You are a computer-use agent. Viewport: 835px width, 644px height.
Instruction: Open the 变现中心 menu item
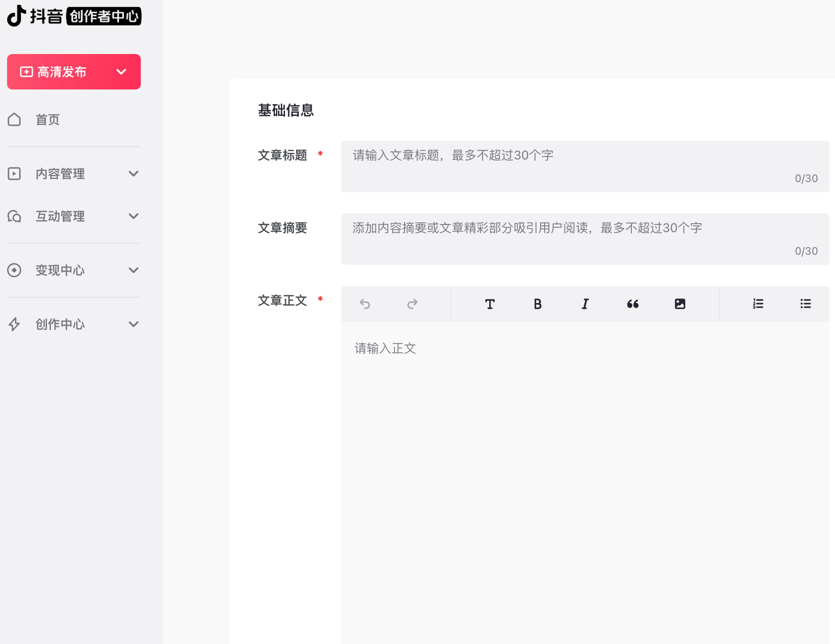click(74, 270)
